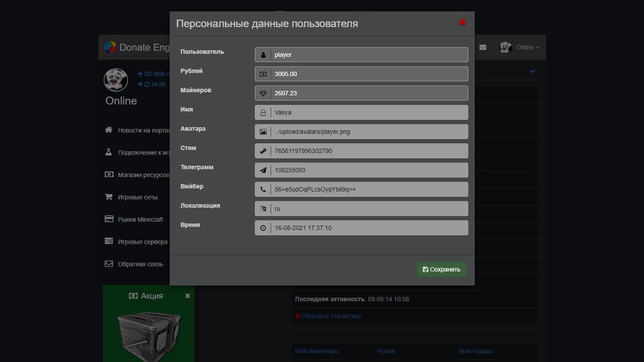Click the envelope messages icon in header
The image size is (644, 362).
click(x=483, y=47)
